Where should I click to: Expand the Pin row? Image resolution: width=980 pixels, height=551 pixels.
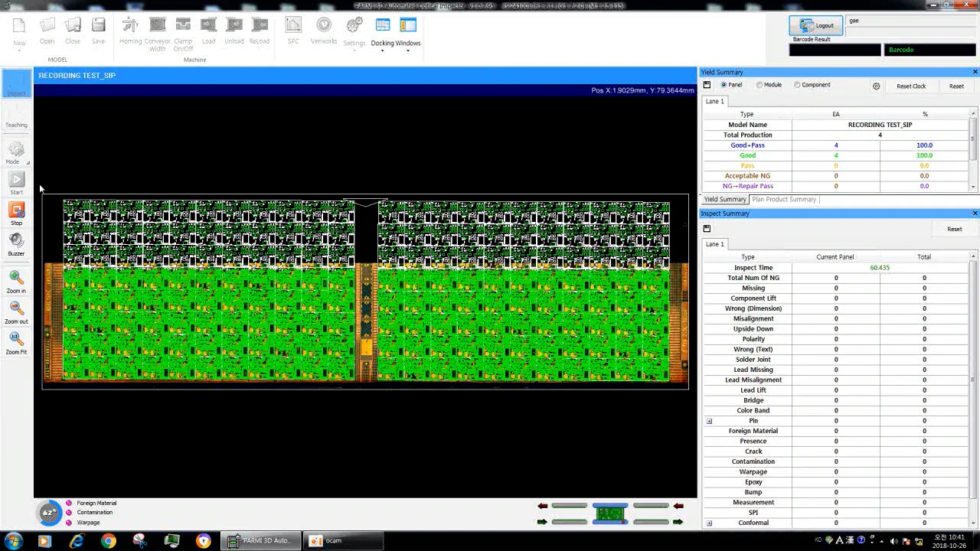(709, 421)
